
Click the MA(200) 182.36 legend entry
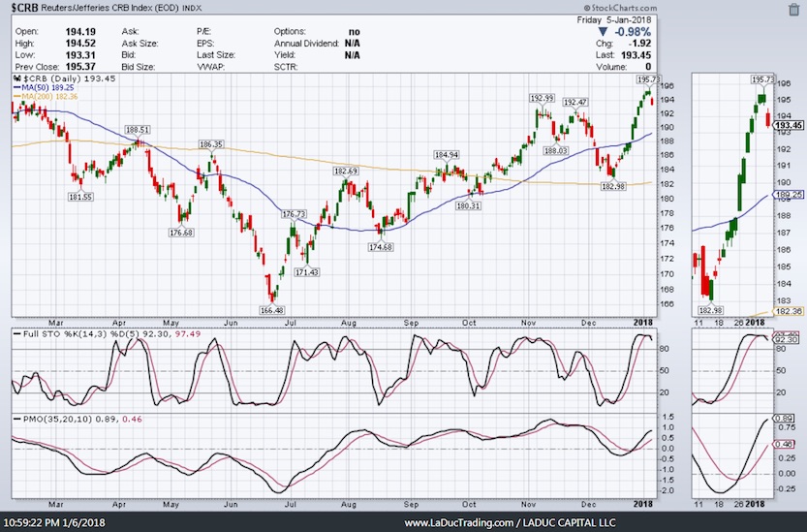(x=47, y=96)
